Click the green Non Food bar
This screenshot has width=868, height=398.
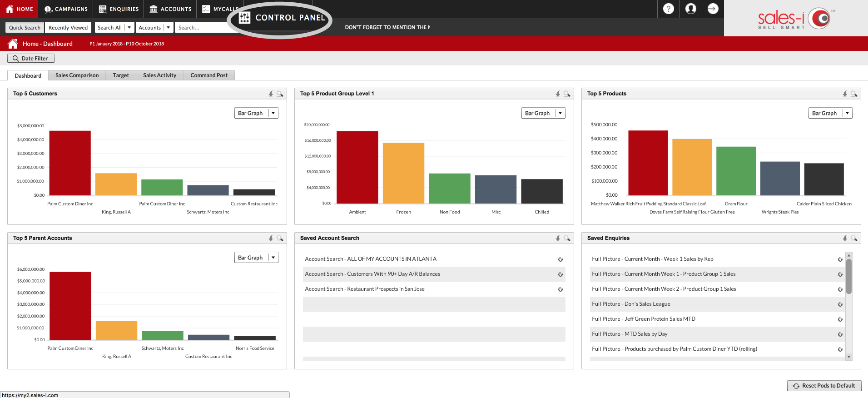click(450, 189)
